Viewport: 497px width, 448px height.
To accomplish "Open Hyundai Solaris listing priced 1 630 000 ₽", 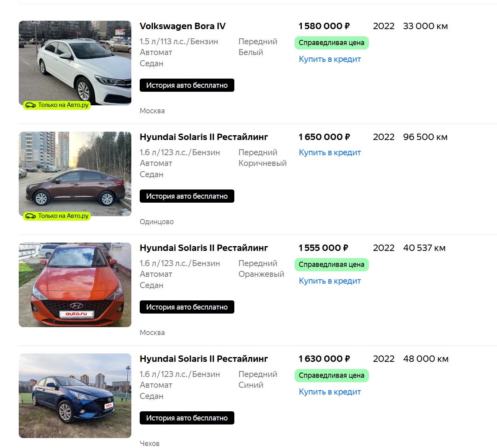I will coord(204,359).
